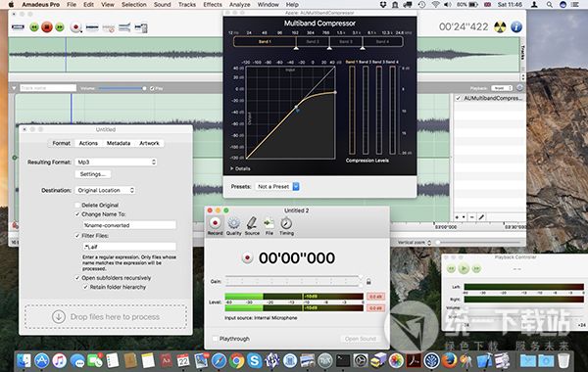
Task: Switch to the Artwork tab
Action: click(149, 143)
